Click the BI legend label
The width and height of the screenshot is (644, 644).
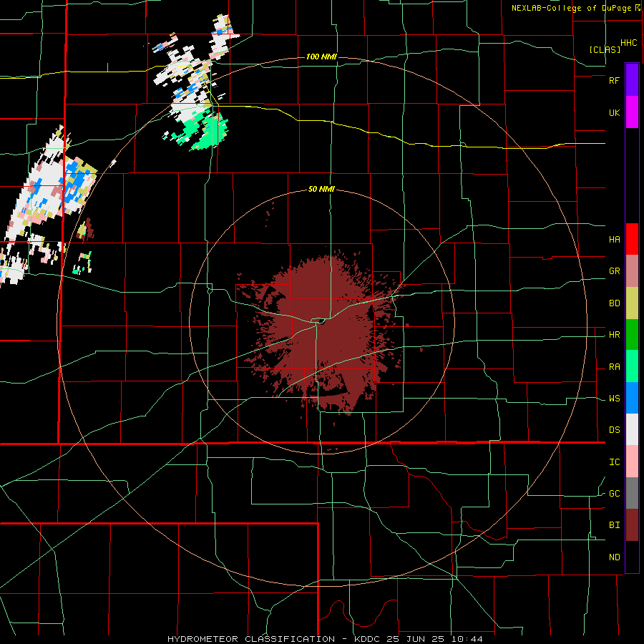(614, 525)
